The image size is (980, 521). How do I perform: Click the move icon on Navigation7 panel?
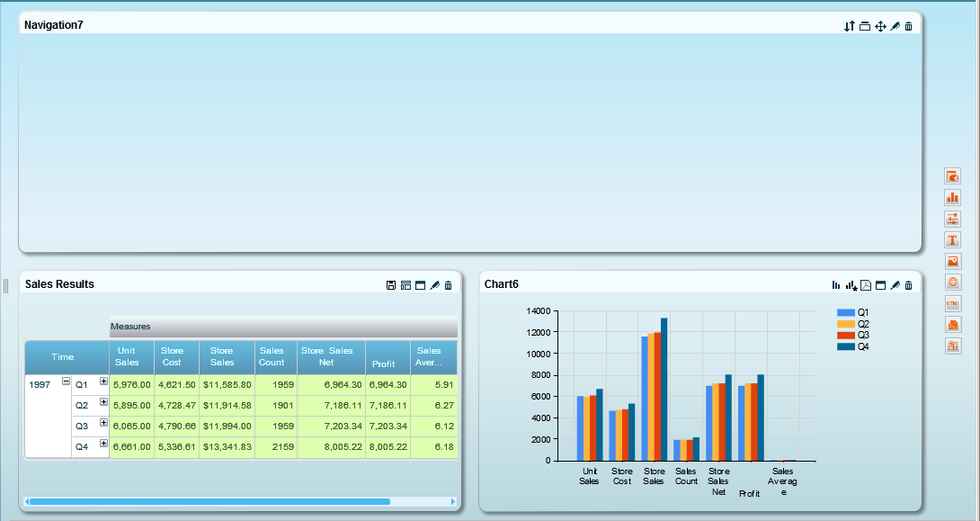point(880,26)
